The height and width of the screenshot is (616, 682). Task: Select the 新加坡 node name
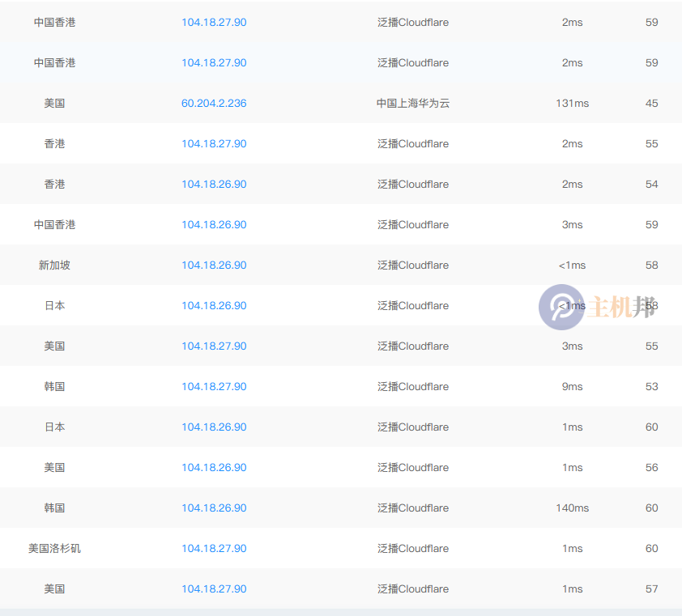click(x=54, y=266)
